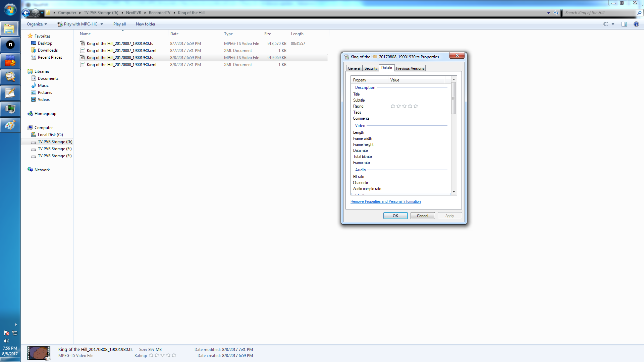The width and height of the screenshot is (644, 362).
Task: Select Local Disk (C:)
Action: click(50, 135)
